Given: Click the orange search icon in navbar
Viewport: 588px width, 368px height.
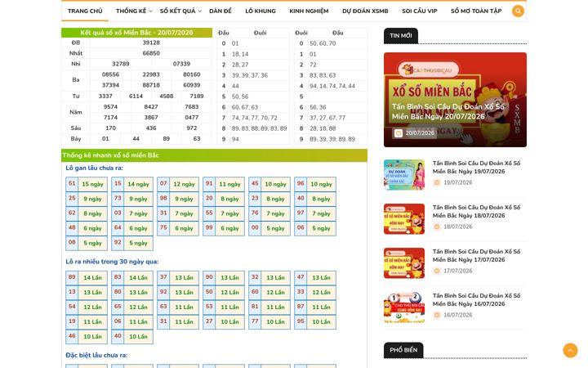Looking at the screenshot, I should tap(518, 11).
